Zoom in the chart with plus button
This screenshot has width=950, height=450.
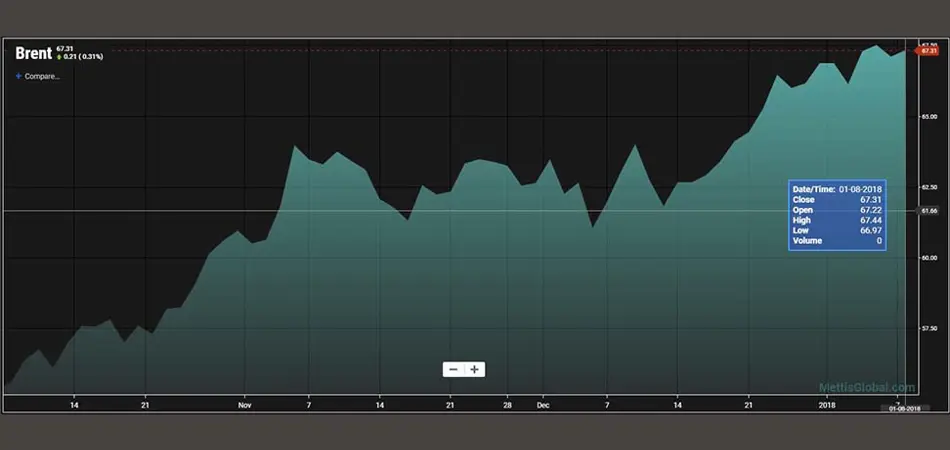coord(475,369)
